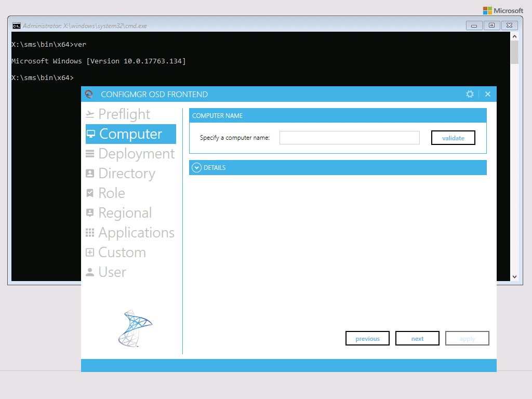Click the scrollbar down arrow in cmd window
This screenshot has width=532, height=399.
click(514, 276)
